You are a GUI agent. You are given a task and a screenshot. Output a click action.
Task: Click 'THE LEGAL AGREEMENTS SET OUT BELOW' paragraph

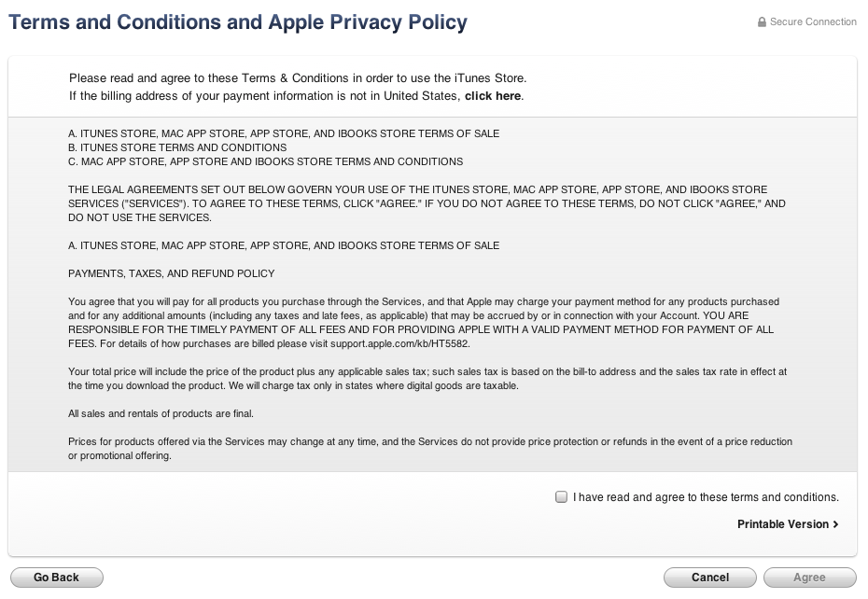tap(420, 203)
